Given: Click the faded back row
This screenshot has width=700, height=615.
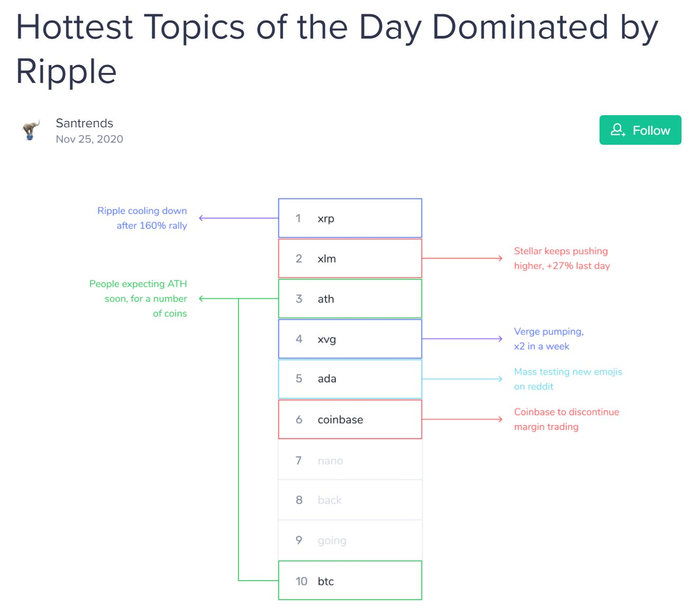Looking at the screenshot, I should 350,500.
